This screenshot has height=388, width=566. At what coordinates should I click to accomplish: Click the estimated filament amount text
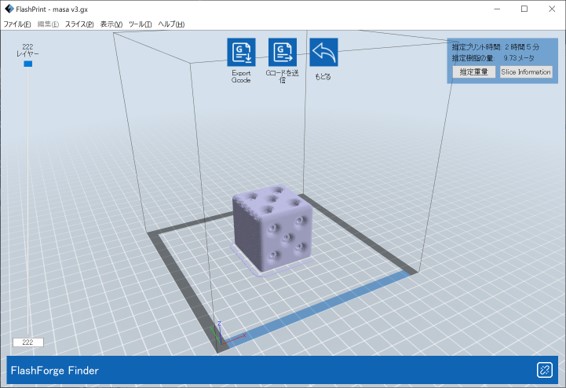click(x=493, y=58)
